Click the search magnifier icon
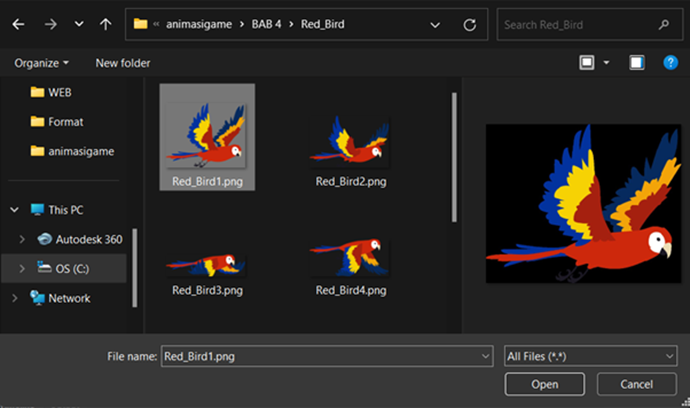 click(x=664, y=25)
